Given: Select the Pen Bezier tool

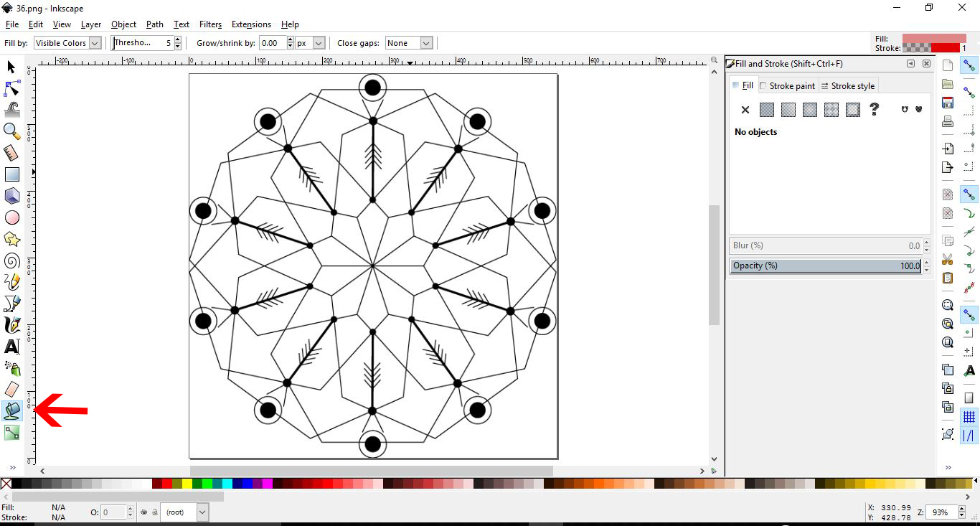Looking at the screenshot, I should coord(11,304).
